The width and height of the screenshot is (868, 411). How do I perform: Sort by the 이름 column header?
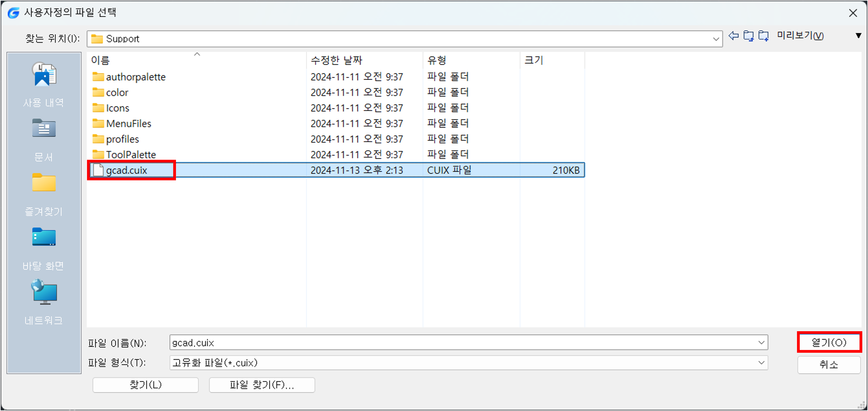click(x=197, y=60)
